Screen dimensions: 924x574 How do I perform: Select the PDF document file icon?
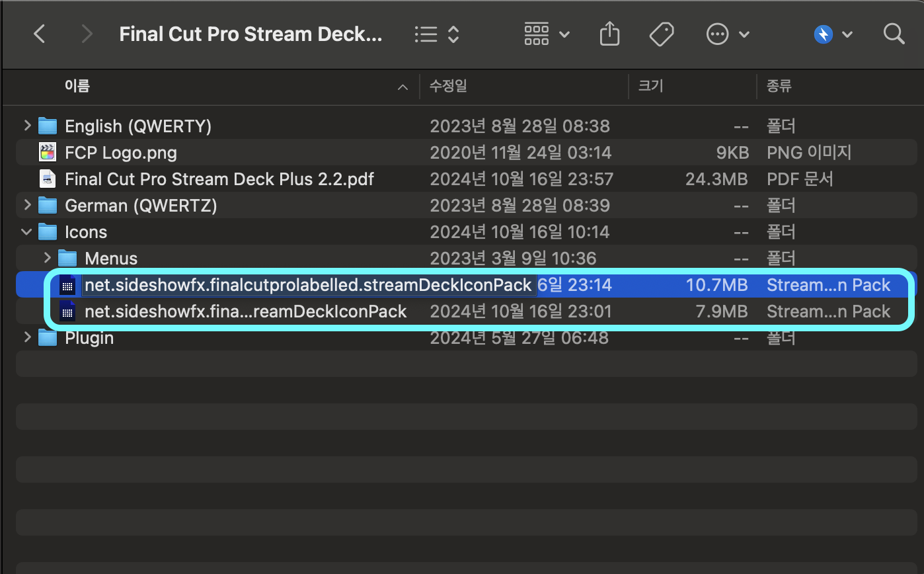(x=48, y=179)
